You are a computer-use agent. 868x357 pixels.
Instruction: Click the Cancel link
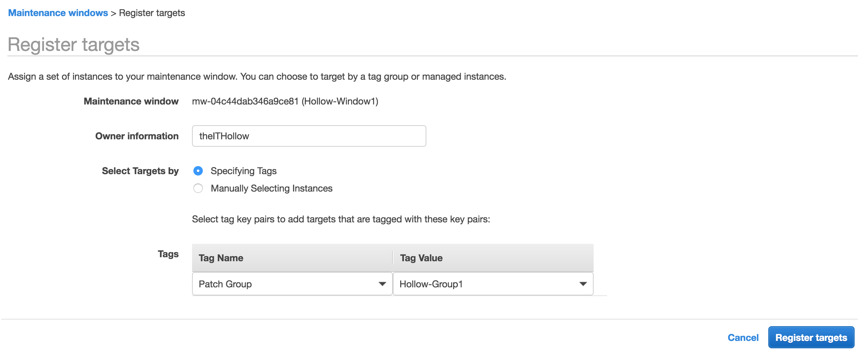743,338
